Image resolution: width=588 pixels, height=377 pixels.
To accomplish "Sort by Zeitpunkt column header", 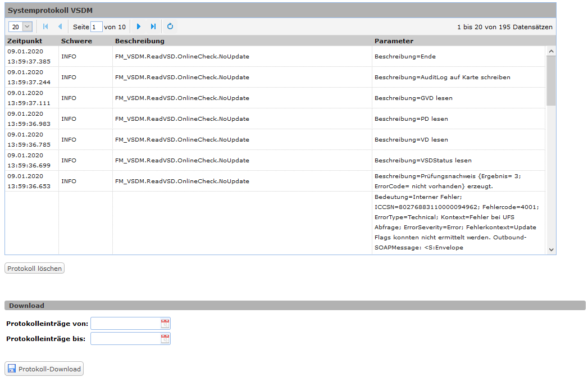I will pyautogui.click(x=25, y=41).
